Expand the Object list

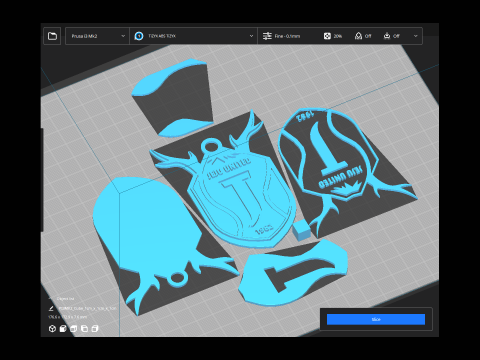point(61,299)
